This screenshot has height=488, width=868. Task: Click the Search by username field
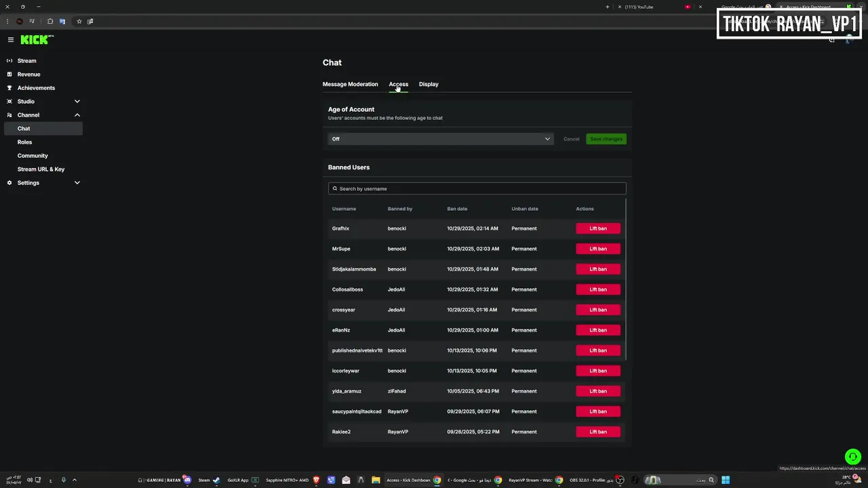coord(477,188)
